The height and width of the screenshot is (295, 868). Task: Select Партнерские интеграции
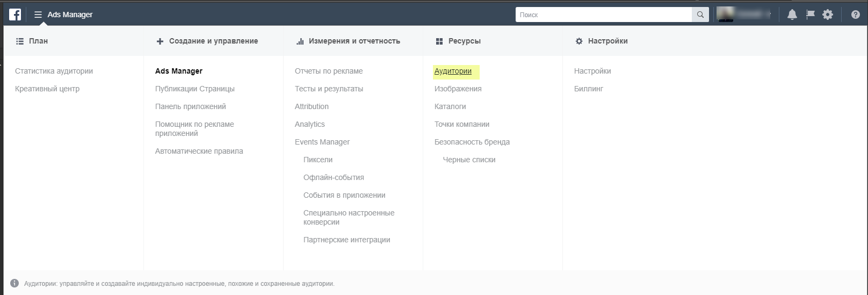(x=347, y=240)
